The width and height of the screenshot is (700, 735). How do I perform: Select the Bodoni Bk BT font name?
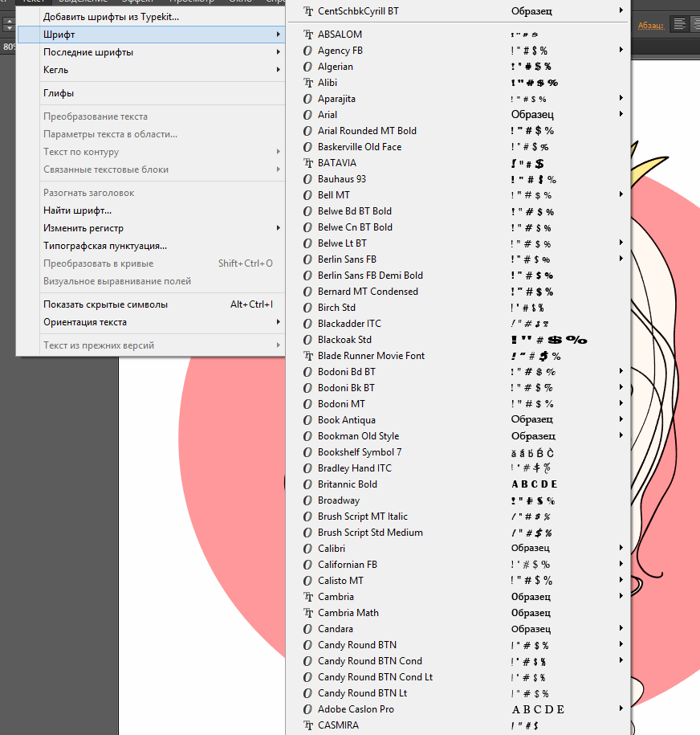[x=346, y=388]
